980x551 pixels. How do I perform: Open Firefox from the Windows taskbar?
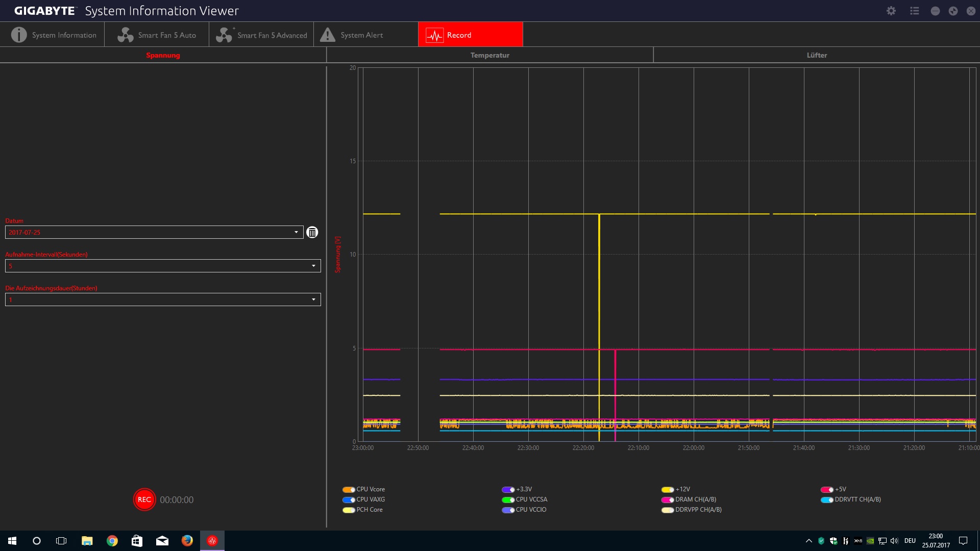coord(187,540)
